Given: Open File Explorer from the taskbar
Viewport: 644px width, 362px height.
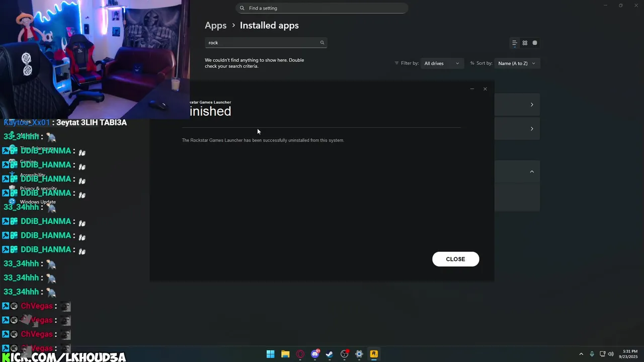Looking at the screenshot, I should (285, 354).
